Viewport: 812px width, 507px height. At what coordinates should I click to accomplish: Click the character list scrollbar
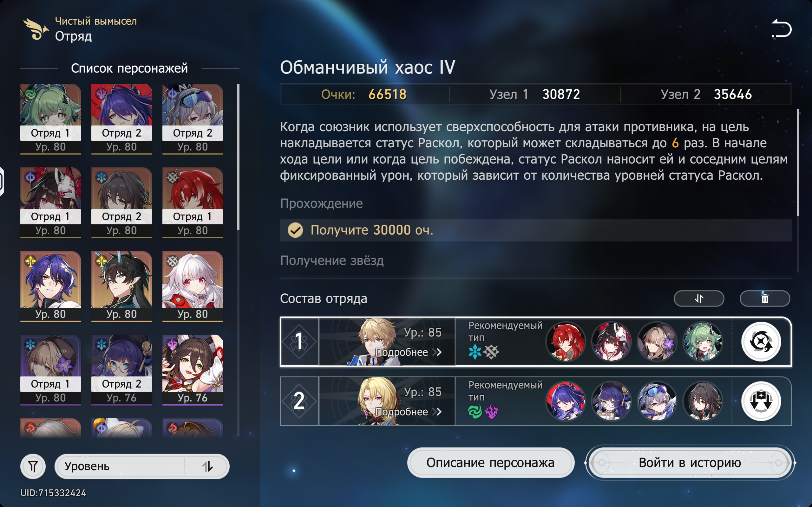point(238,157)
